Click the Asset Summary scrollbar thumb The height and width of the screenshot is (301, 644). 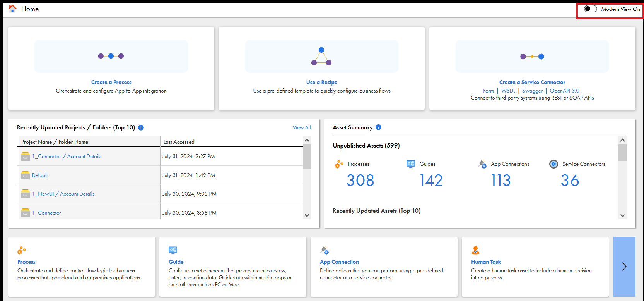tap(622, 153)
